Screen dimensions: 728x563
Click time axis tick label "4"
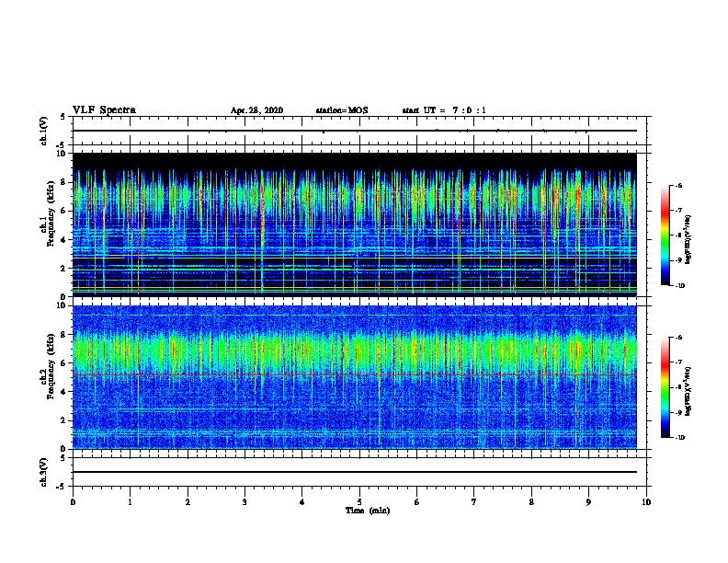click(x=302, y=502)
